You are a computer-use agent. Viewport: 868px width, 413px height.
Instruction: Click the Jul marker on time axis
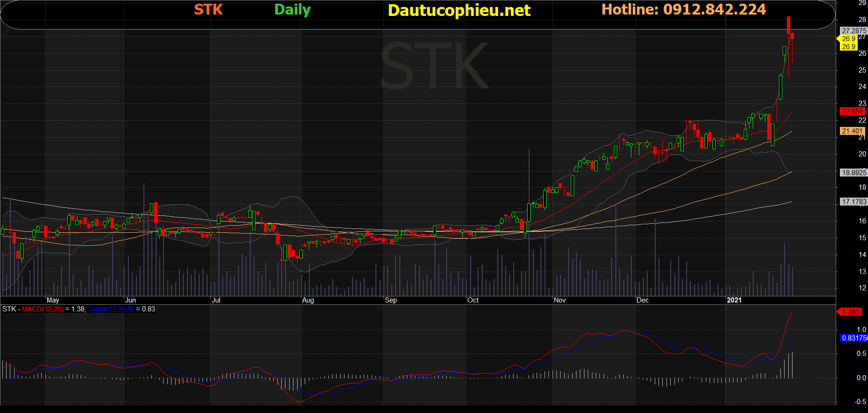216,300
